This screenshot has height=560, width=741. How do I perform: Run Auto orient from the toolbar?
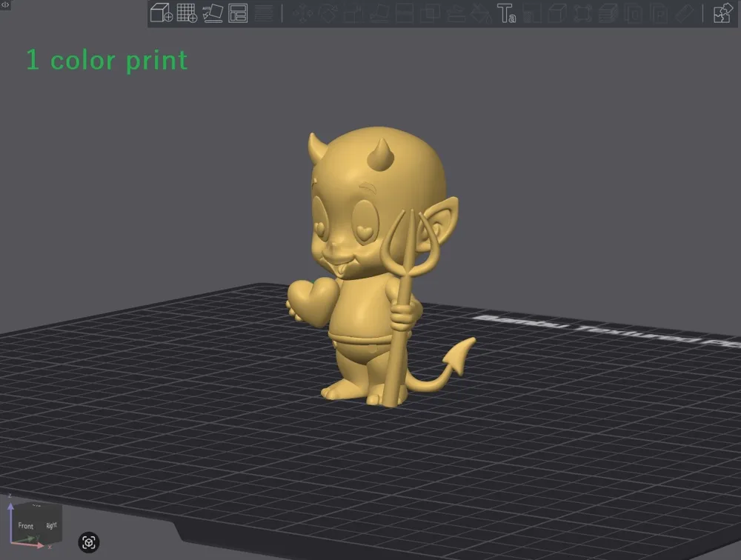(x=213, y=13)
